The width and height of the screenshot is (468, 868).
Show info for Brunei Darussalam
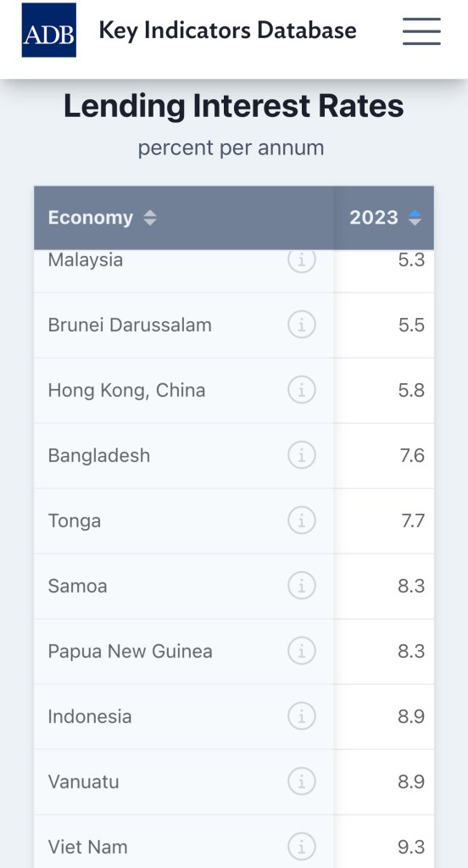point(302,325)
